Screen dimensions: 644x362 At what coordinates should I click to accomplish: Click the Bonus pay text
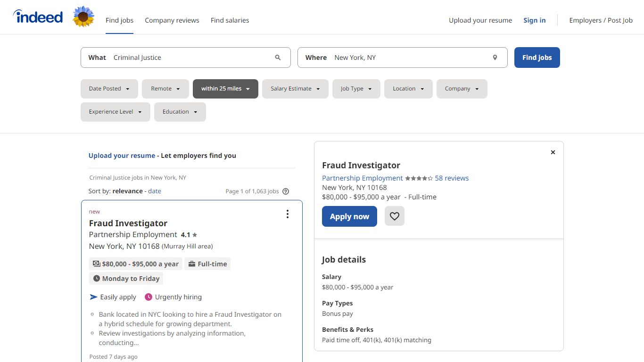coord(338,313)
